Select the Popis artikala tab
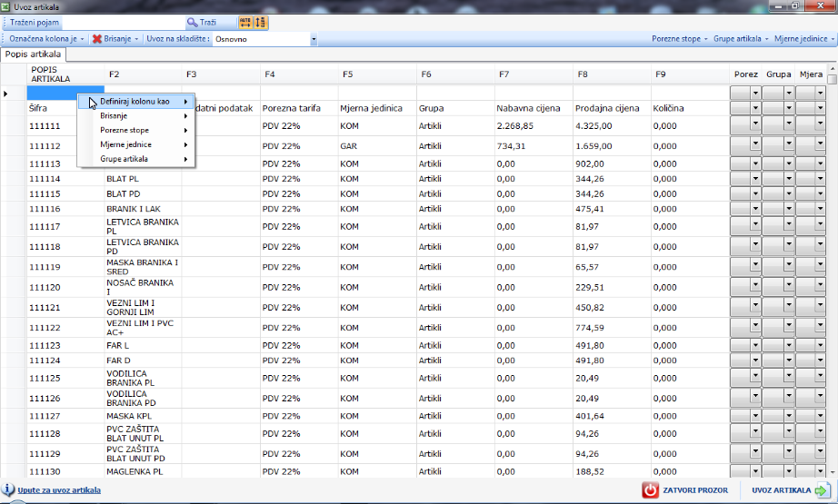Image resolution: width=838 pixels, height=504 pixels. point(33,54)
